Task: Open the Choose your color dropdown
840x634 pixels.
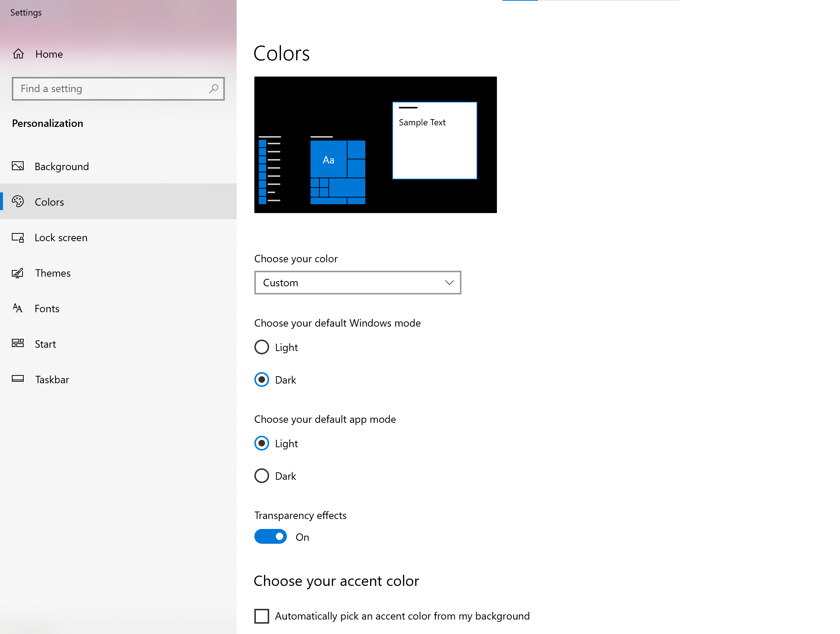Action: click(358, 283)
